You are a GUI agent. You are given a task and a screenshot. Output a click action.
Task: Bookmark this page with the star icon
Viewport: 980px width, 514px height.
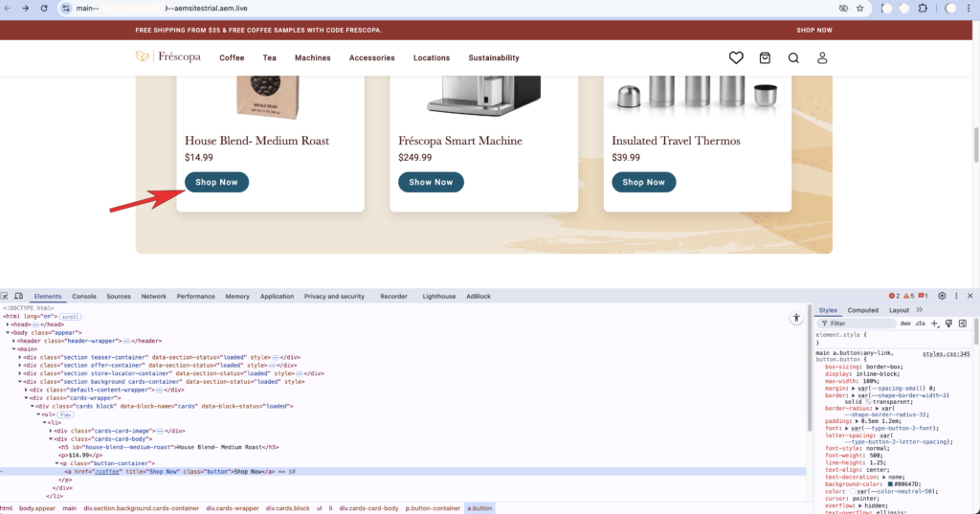[x=859, y=8]
